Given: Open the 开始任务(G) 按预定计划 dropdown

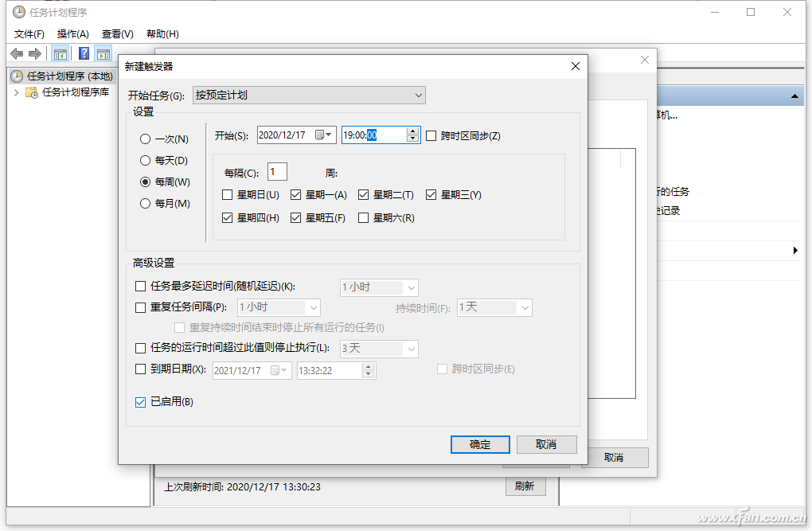Looking at the screenshot, I should (x=309, y=96).
